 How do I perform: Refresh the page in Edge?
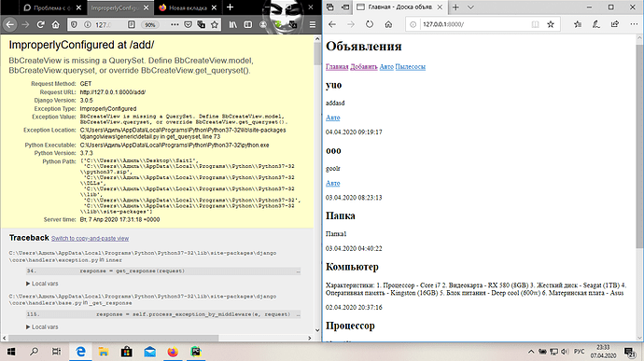pyautogui.click(x=370, y=24)
